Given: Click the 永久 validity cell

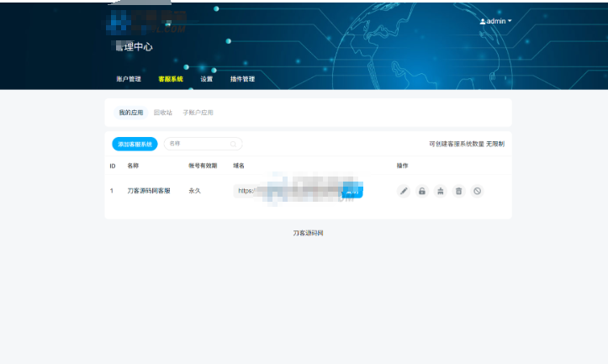Looking at the screenshot, I should [194, 191].
